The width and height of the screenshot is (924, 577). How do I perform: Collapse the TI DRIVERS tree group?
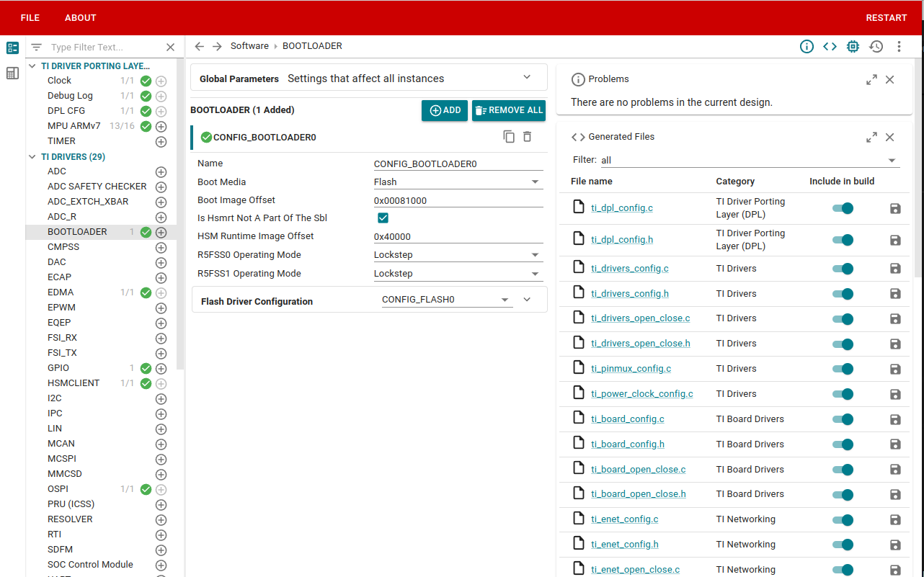pos(32,157)
